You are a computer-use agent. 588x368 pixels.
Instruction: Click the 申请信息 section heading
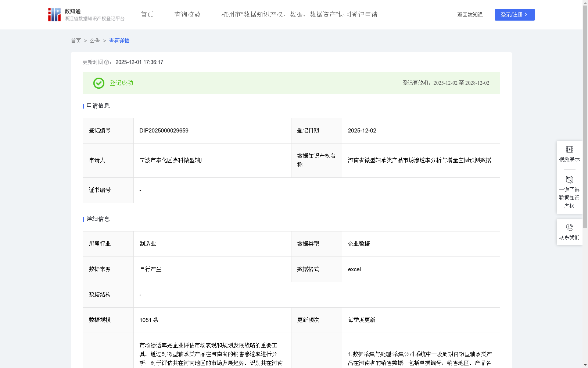coord(98,106)
